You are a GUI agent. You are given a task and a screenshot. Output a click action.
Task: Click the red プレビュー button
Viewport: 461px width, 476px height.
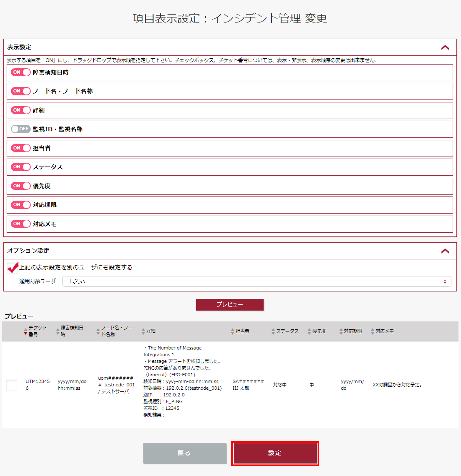(x=230, y=304)
